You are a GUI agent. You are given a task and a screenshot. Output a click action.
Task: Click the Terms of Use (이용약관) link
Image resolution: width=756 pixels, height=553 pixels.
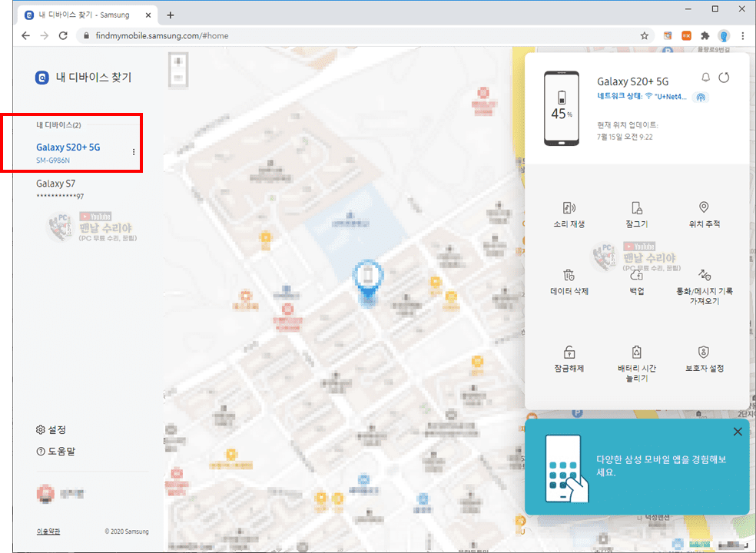(x=48, y=531)
